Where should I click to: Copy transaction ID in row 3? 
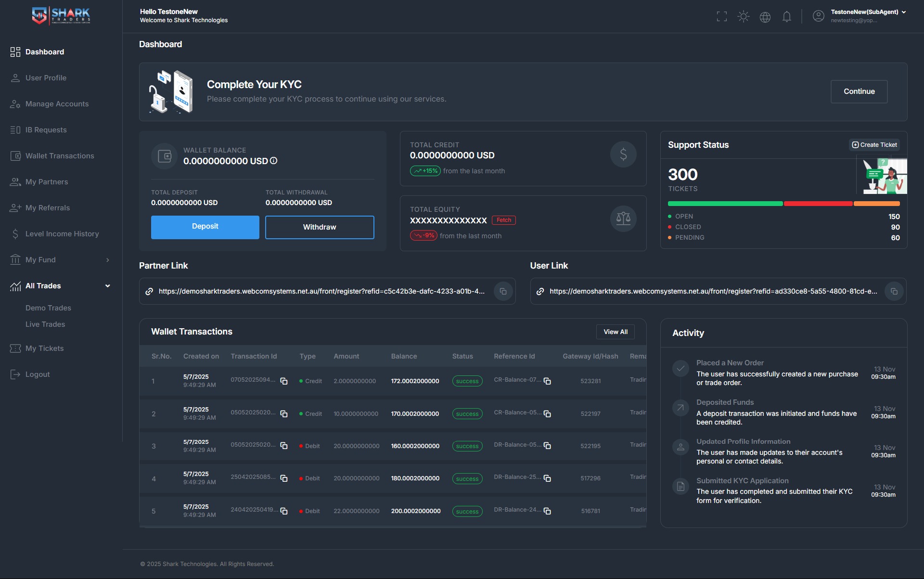coord(284,446)
